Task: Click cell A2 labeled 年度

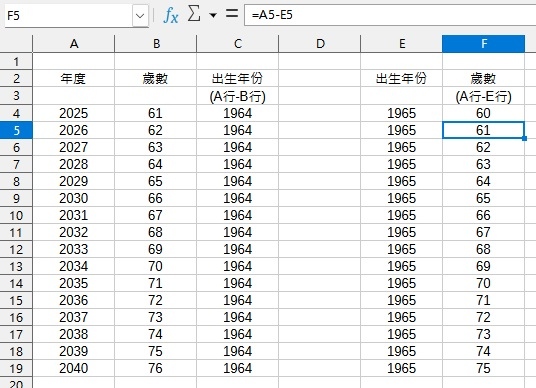Action: pos(73,79)
